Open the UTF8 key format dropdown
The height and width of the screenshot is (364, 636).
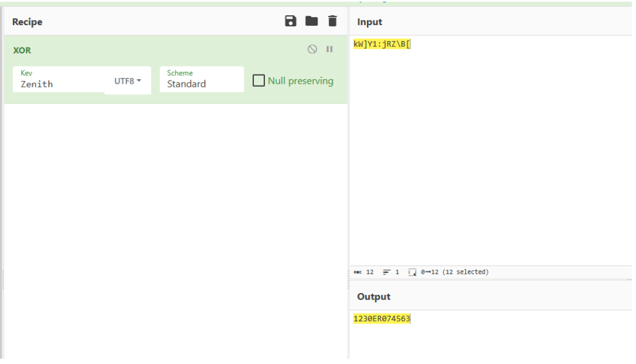(x=128, y=81)
